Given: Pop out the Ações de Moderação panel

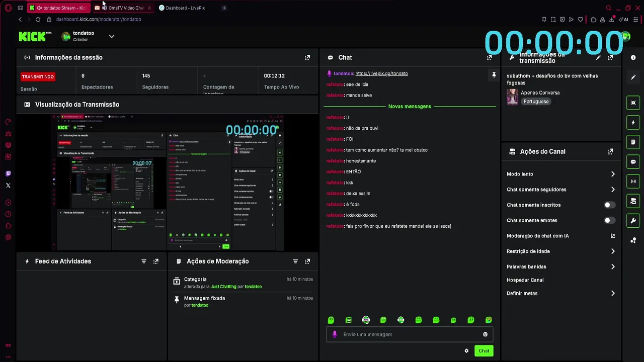Looking at the screenshot, I should tap(307, 261).
